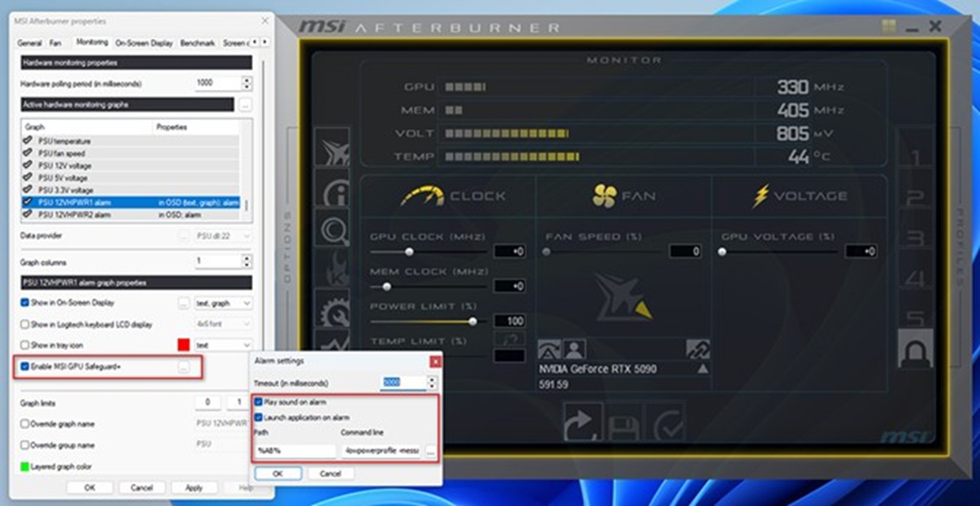Open the Benchmark tab
This screenshot has height=506, width=980.
click(x=197, y=42)
